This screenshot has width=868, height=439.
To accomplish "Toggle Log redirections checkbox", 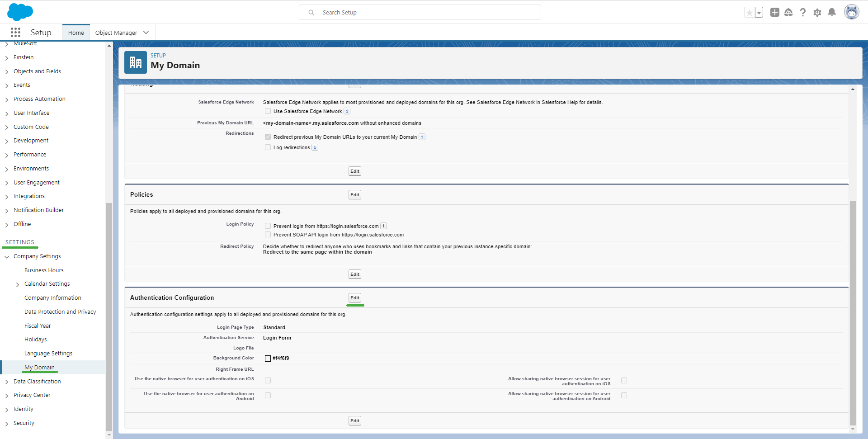I will [268, 147].
